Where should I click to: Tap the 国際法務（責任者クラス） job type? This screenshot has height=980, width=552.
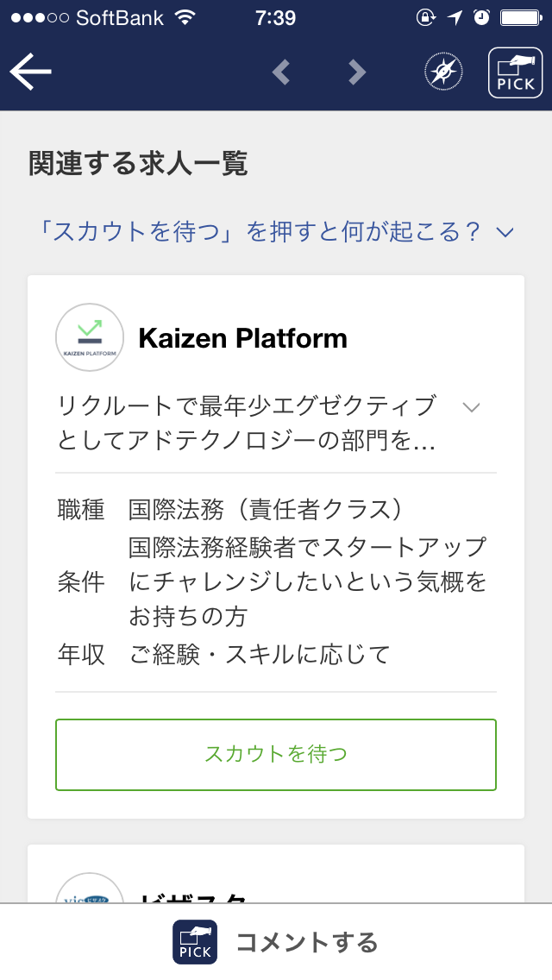pos(266,510)
